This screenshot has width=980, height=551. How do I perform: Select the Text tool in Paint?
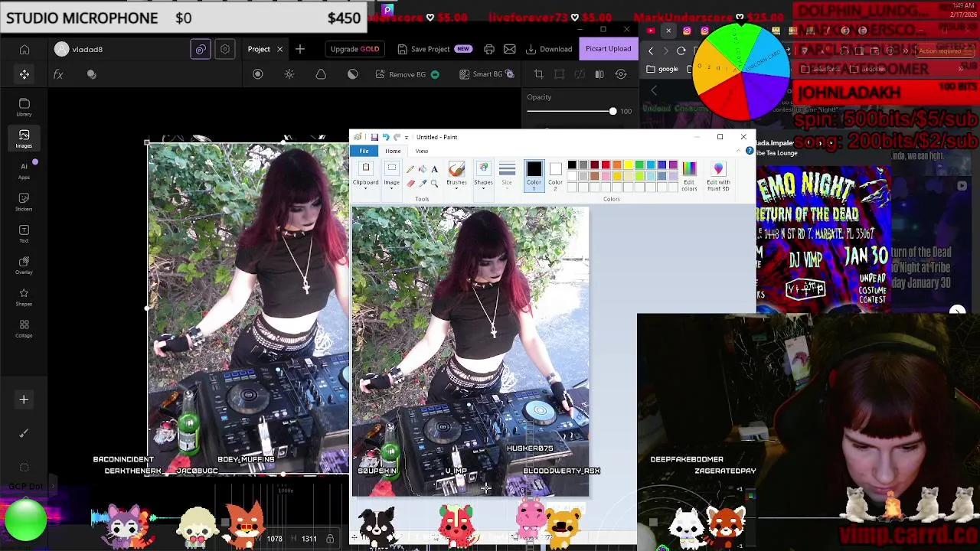click(x=434, y=169)
